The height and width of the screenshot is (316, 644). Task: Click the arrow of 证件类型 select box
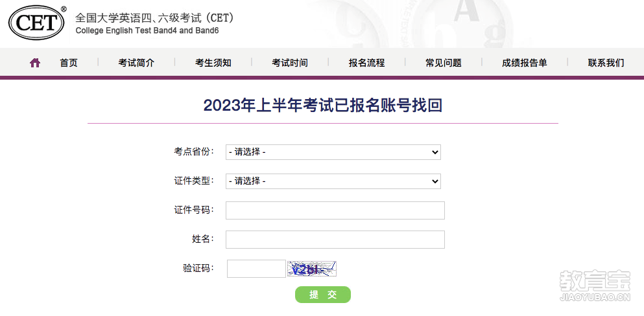[x=435, y=181]
